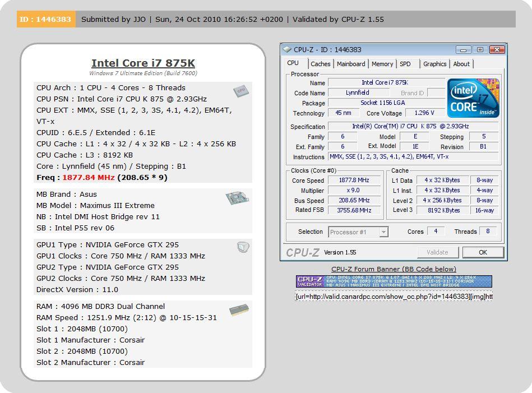Click the Intel Core i7 inside logo
This screenshot has height=393, width=532.
(473, 98)
